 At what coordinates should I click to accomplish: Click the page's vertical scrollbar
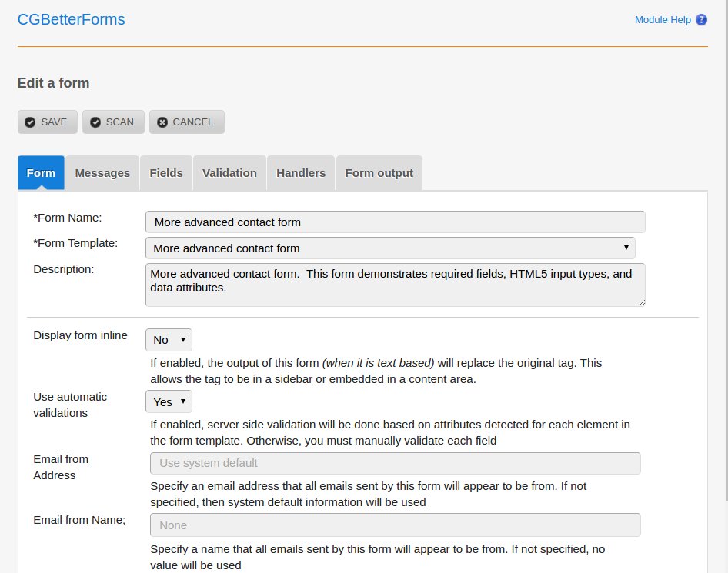pos(726,251)
